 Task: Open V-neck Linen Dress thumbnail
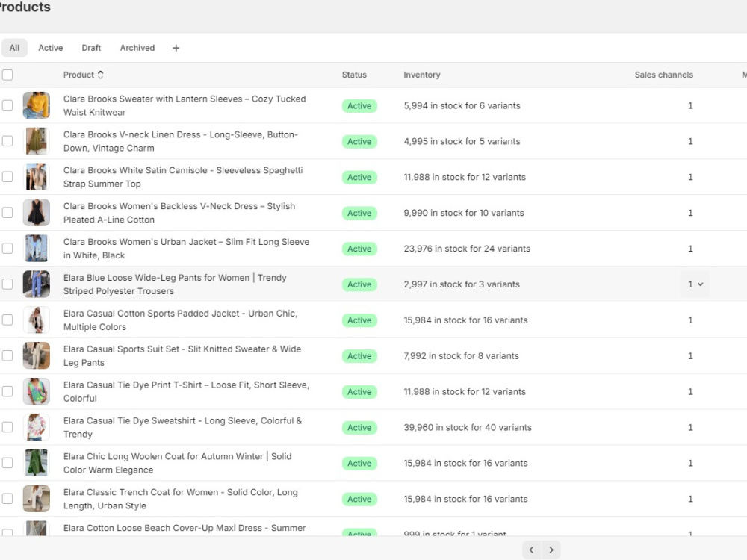click(x=36, y=141)
